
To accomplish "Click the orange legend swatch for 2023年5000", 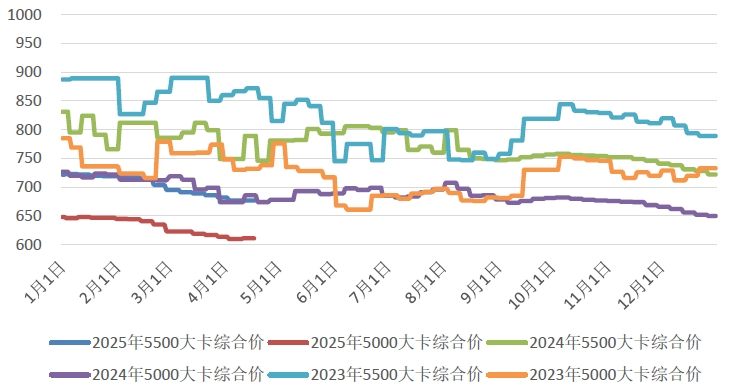I will click(507, 375).
